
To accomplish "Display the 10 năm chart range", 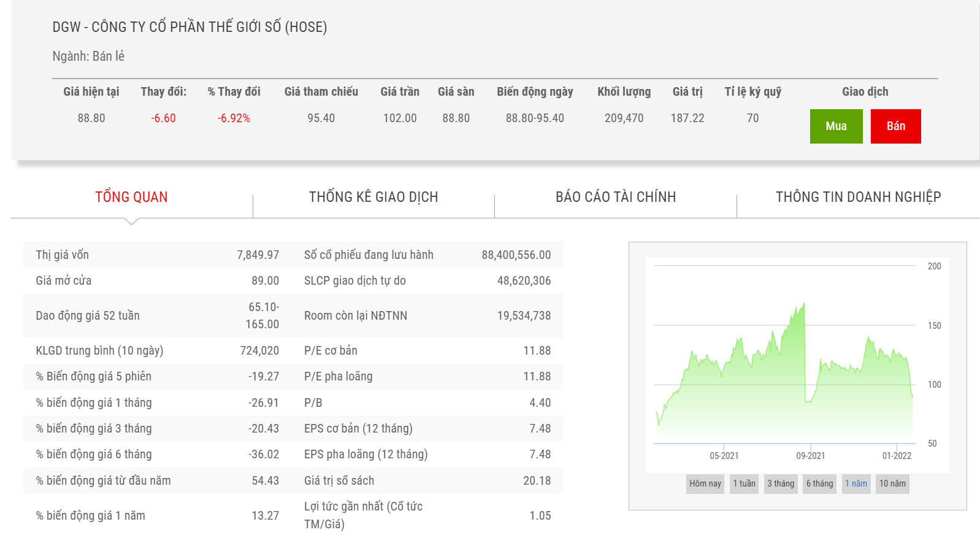I will tap(892, 483).
